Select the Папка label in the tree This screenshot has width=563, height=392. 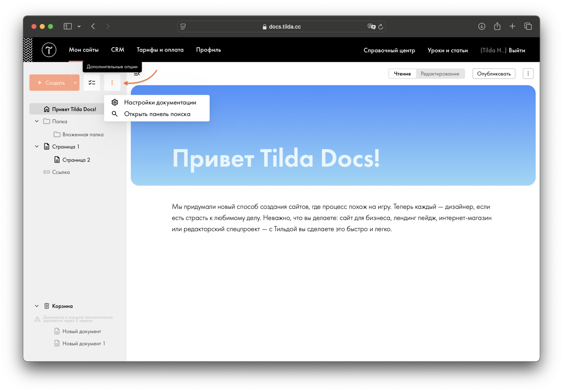coord(60,122)
